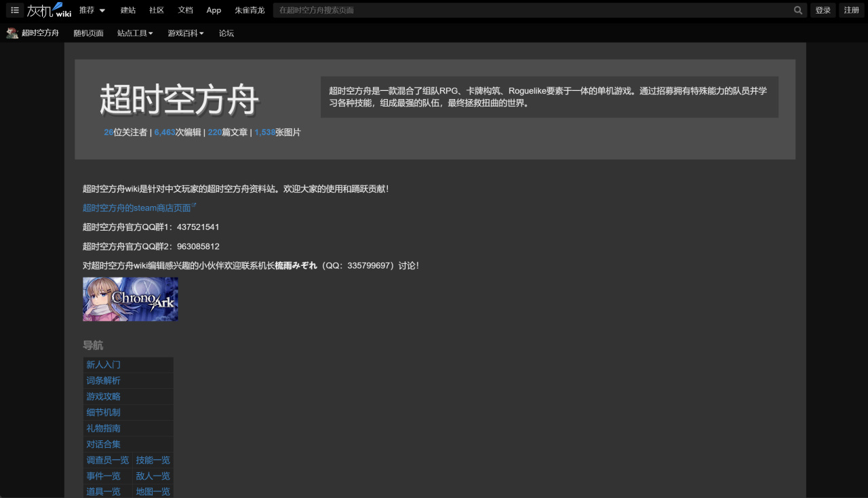Click the 6,463 edits count

(165, 133)
